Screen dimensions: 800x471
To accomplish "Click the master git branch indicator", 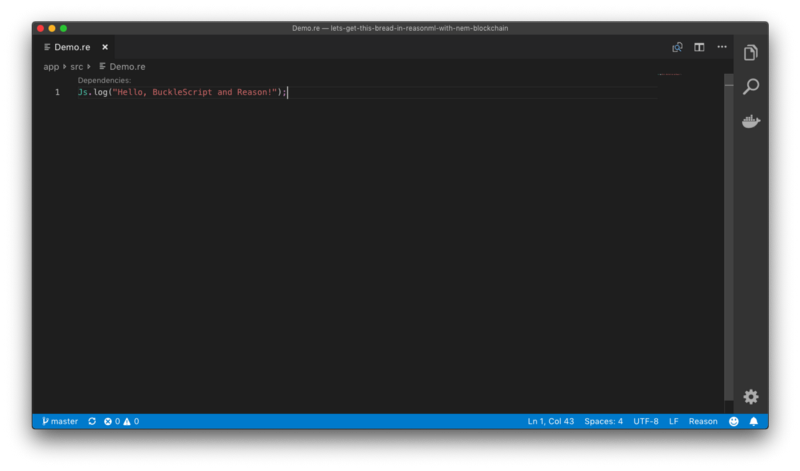I will tap(60, 421).
